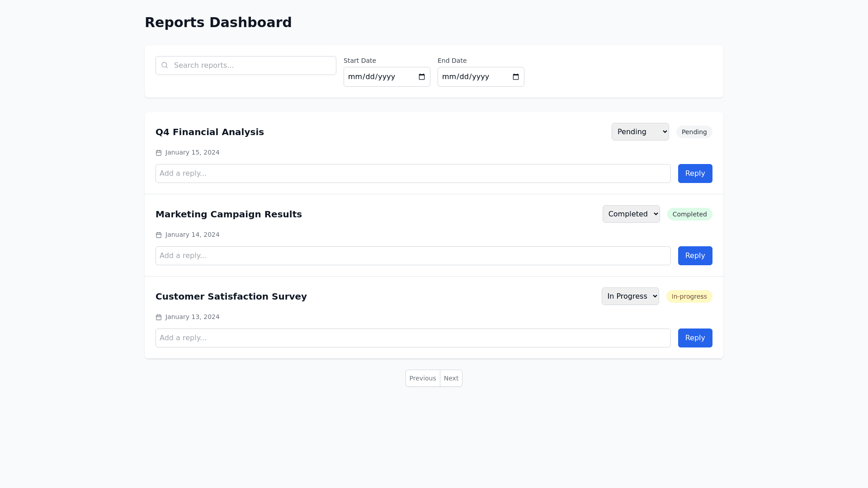Submit Reply for Q4 Financial Analysis
Image resolution: width=868 pixels, height=488 pixels.
(695, 174)
